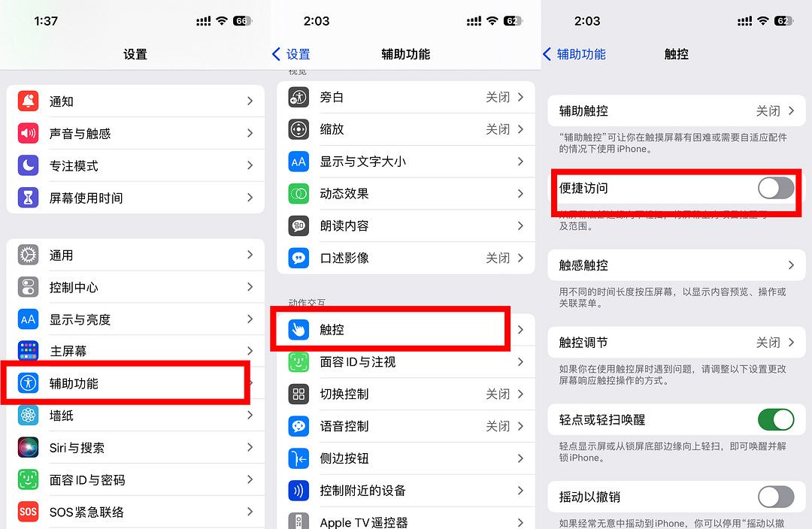Viewport: 812px width, 529px height.
Task: Tap the 关闭 value on 语音控制 row
Action: click(x=498, y=426)
